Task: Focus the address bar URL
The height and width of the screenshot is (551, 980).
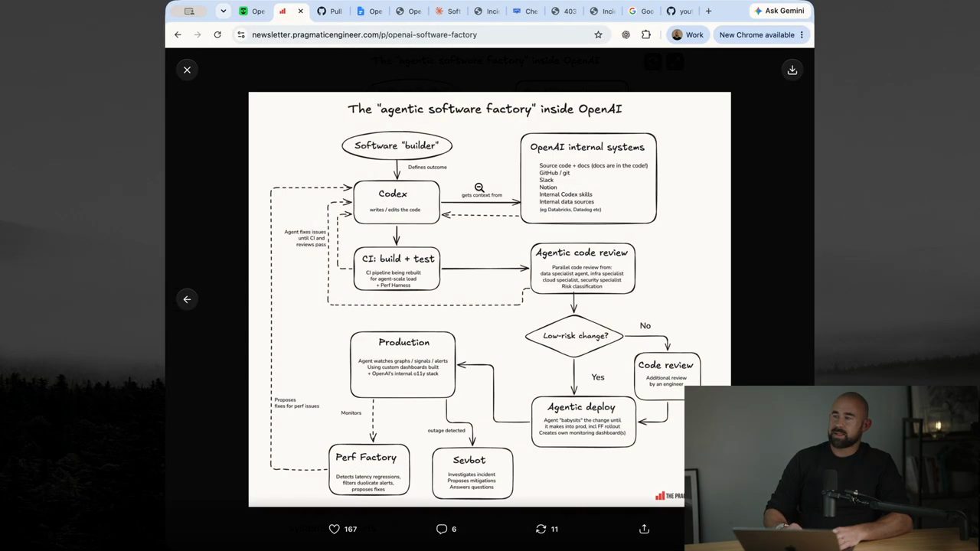Action: [364, 34]
